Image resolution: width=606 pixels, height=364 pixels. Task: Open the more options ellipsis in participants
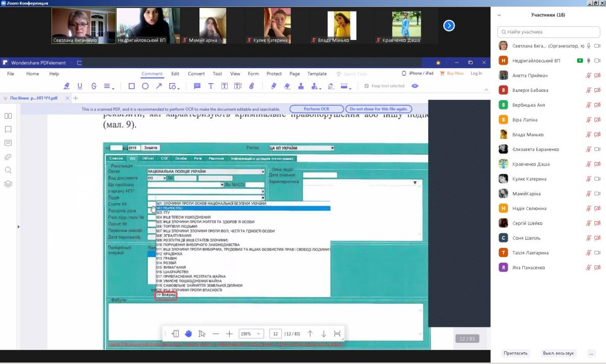[591, 353]
